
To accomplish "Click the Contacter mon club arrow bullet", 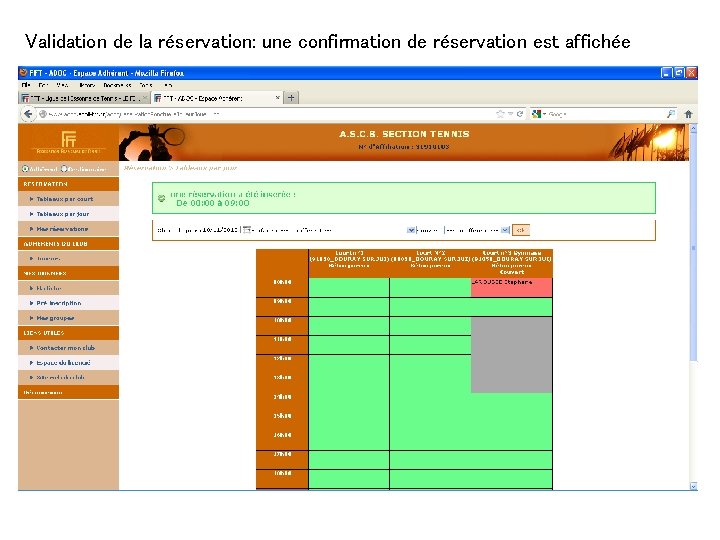I will [31, 348].
